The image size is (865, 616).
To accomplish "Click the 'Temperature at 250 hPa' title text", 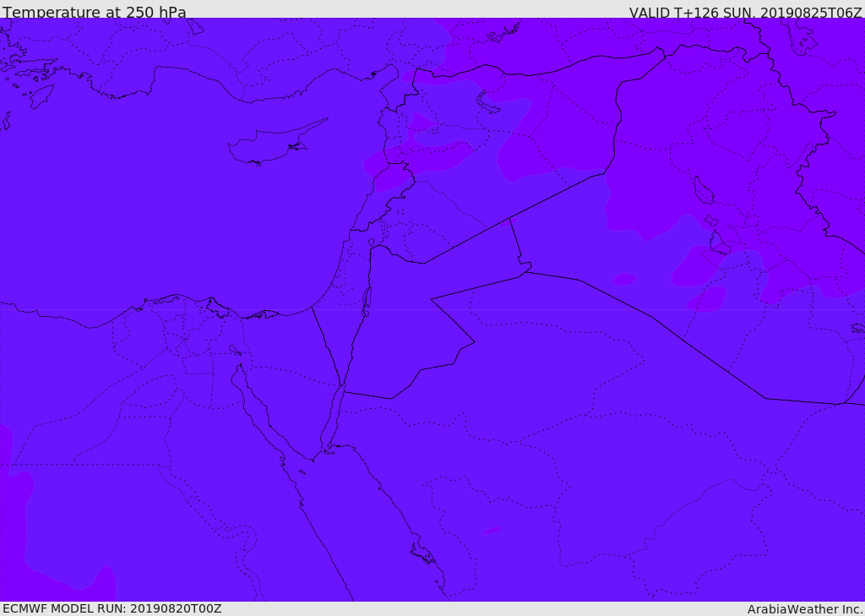I will point(95,12).
